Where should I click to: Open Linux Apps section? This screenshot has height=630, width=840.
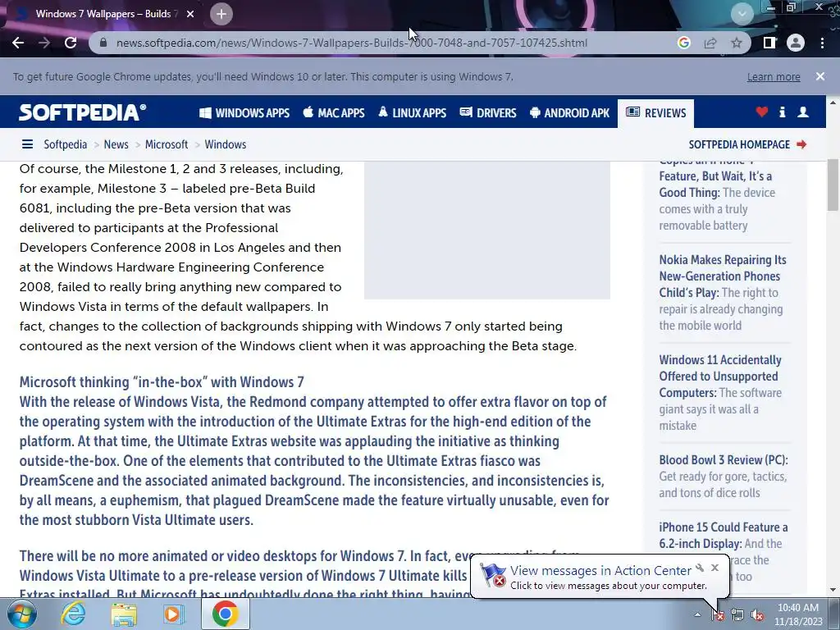coord(412,113)
